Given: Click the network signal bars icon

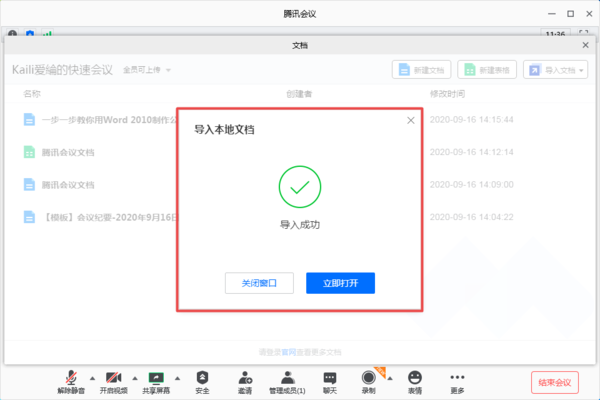Looking at the screenshot, I should (x=47, y=34).
